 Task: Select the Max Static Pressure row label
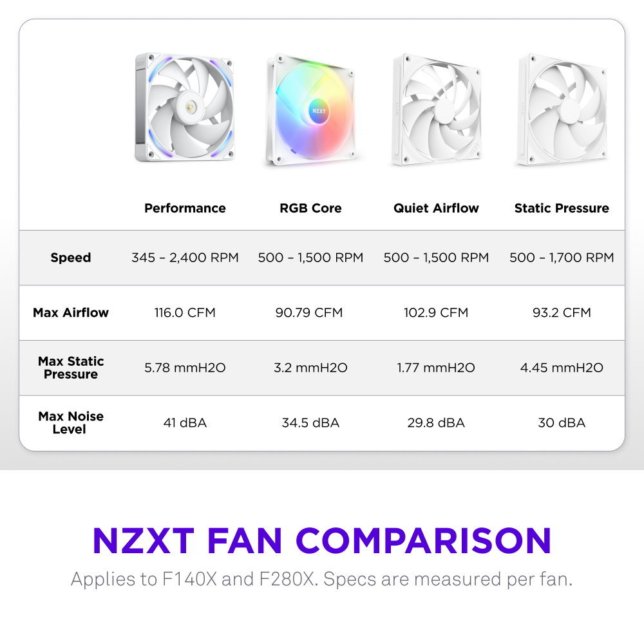71,368
